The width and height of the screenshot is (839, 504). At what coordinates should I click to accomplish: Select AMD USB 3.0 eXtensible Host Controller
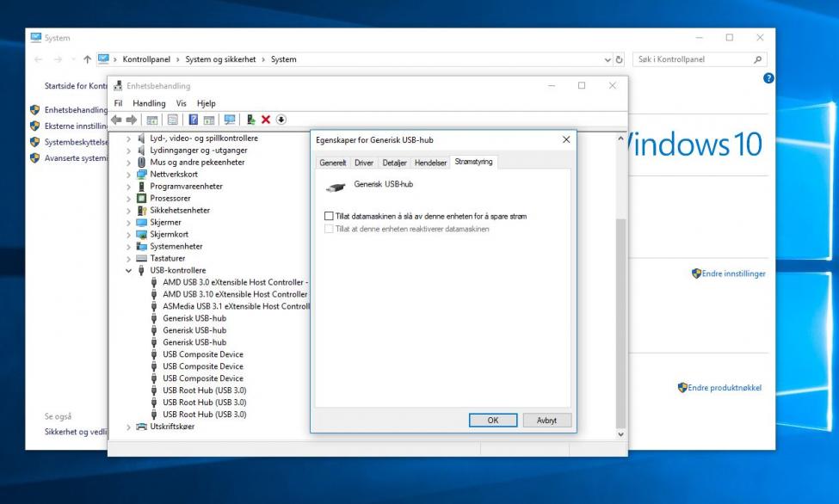[x=236, y=282]
